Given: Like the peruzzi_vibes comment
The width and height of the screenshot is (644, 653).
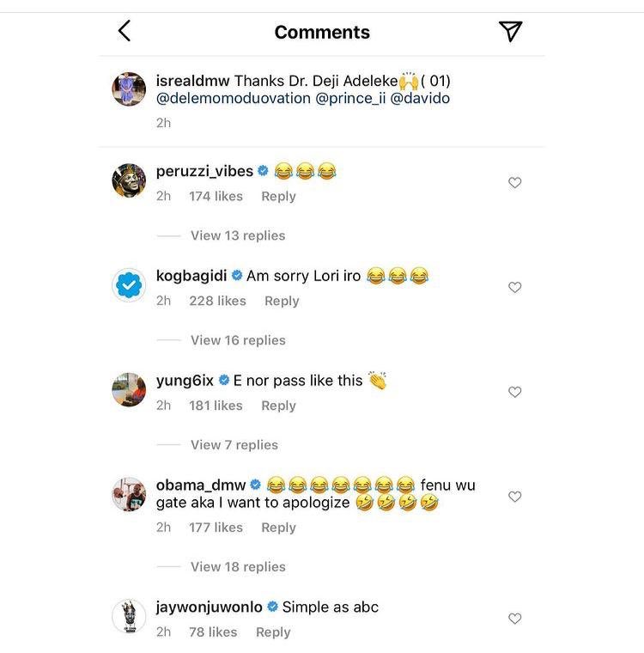Looking at the screenshot, I should (x=515, y=183).
